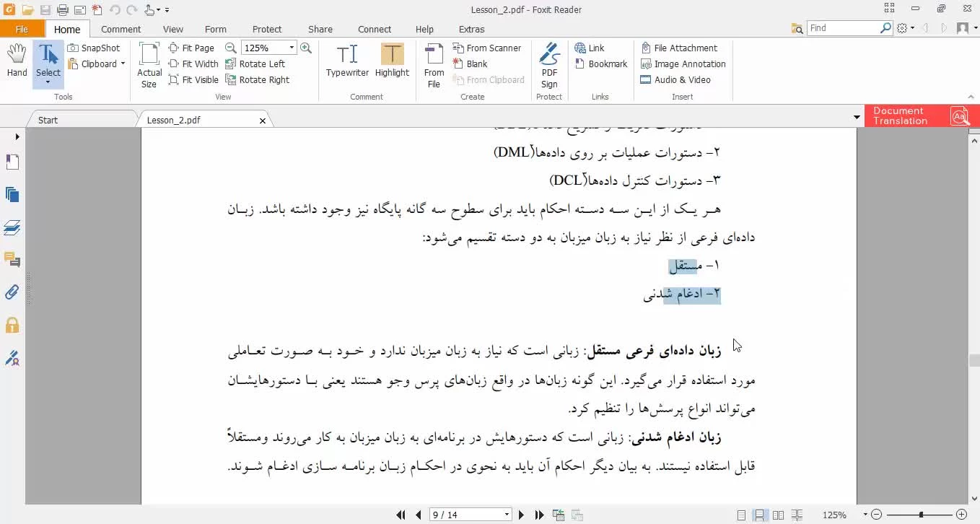The width and height of the screenshot is (980, 524).
Task: Switch to the Connect tab
Action: (x=375, y=29)
